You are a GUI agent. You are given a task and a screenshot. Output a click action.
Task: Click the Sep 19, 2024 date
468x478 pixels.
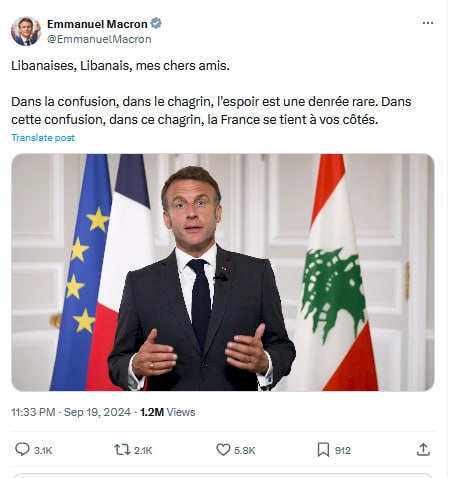click(97, 412)
